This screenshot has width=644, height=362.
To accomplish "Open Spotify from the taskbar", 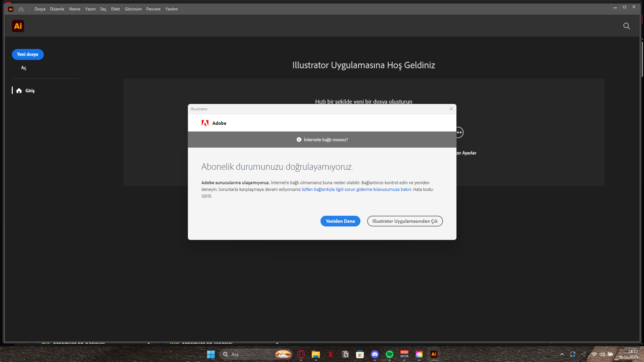I will [390, 354].
